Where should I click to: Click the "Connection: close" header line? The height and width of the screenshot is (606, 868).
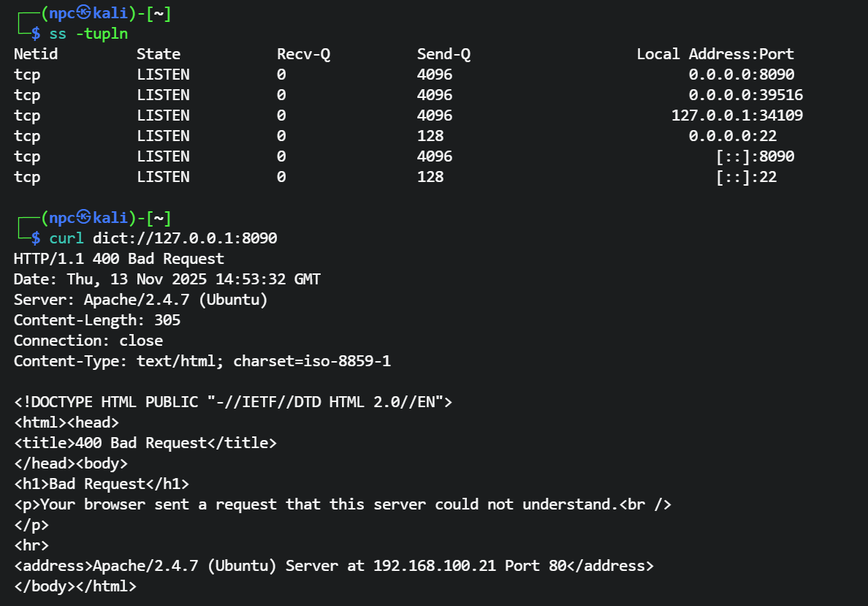(x=88, y=341)
